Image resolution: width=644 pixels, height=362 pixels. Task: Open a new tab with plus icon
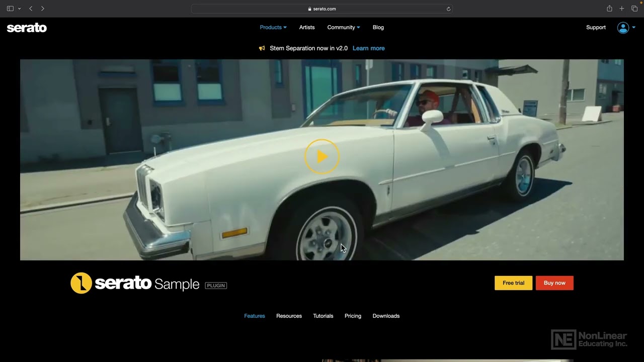point(622,9)
